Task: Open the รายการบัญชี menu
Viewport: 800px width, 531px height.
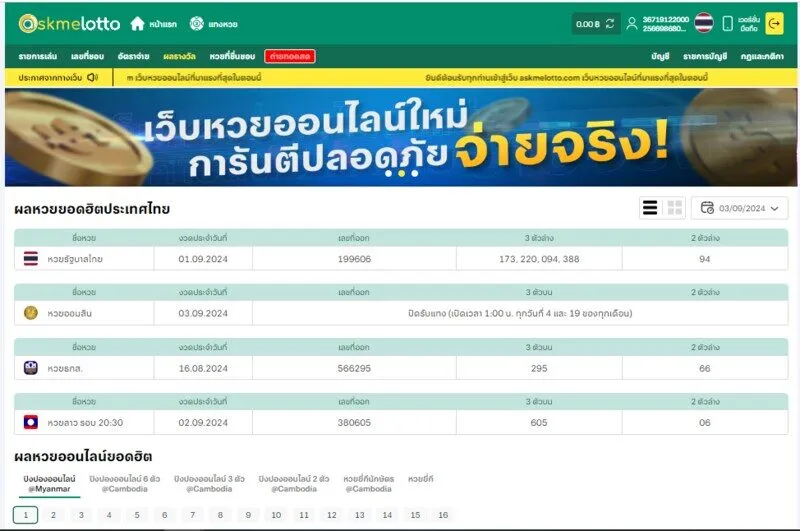Action: coord(705,56)
